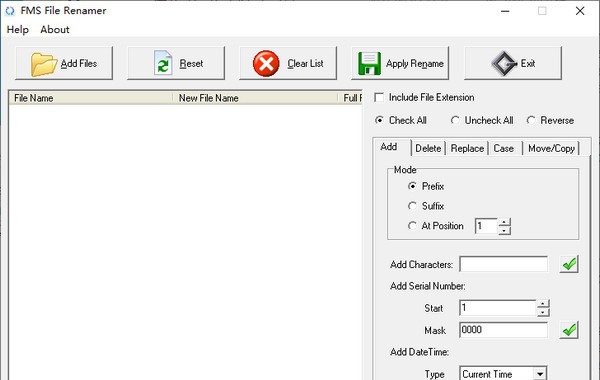This screenshot has height=380, width=600.
Task: Sort by File Name column header
Action: point(91,98)
